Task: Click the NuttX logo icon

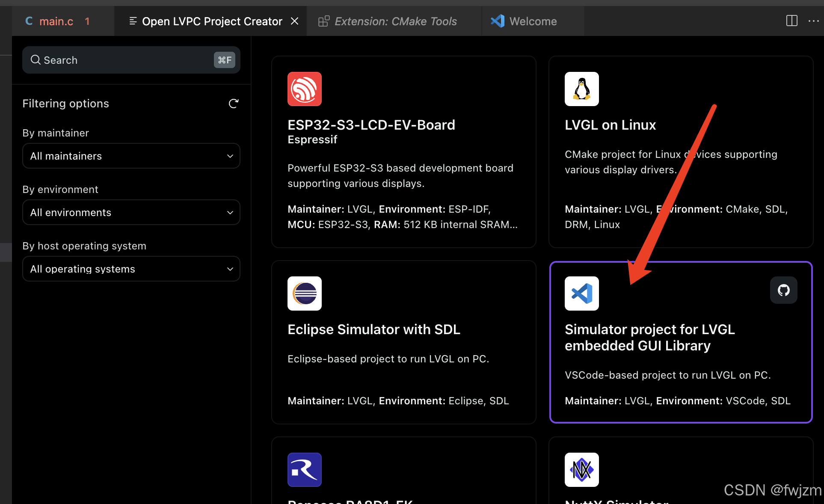Action: (582, 470)
